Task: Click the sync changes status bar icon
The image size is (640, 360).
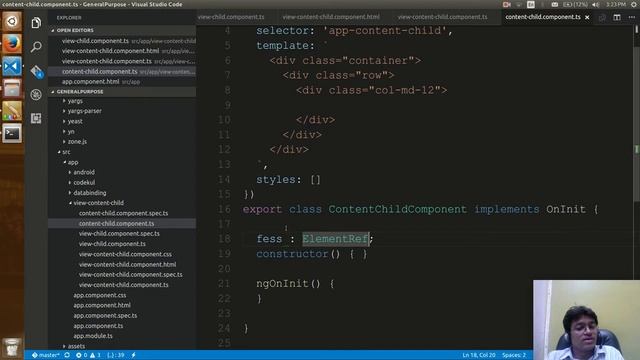Action: pos(67,355)
